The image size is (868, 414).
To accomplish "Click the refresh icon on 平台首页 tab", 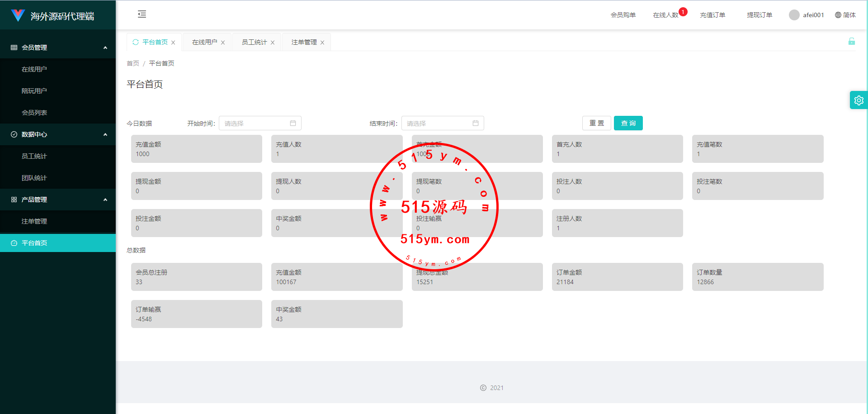I will (x=136, y=42).
